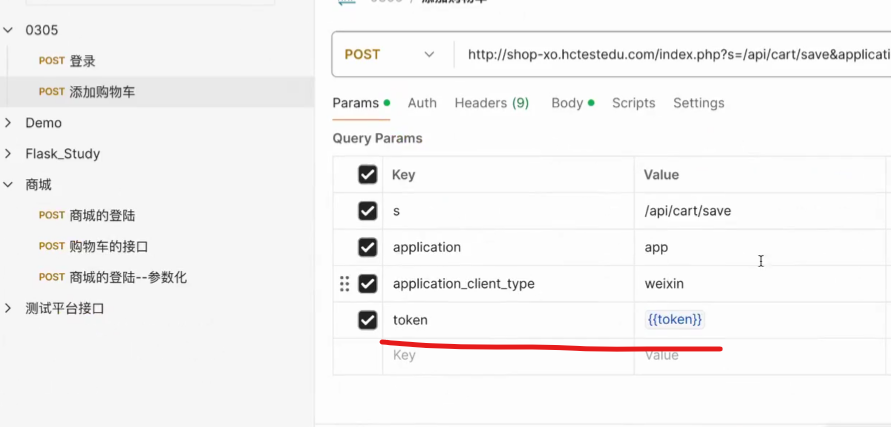
Task: Expand the Flask_Study collection
Action: [8, 154]
